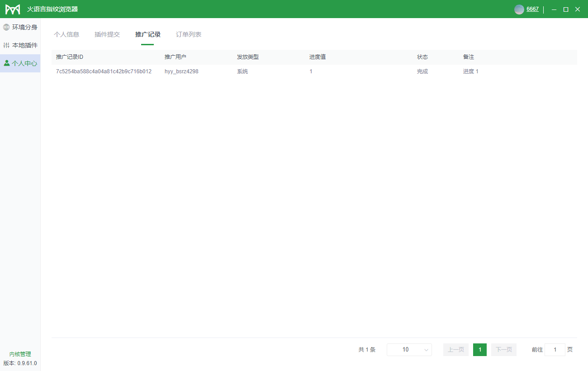Image resolution: width=588 pixels, height=371 pixels.
Task: Select 个人中心 in the sidebar
Action: [x=20, y=63]
